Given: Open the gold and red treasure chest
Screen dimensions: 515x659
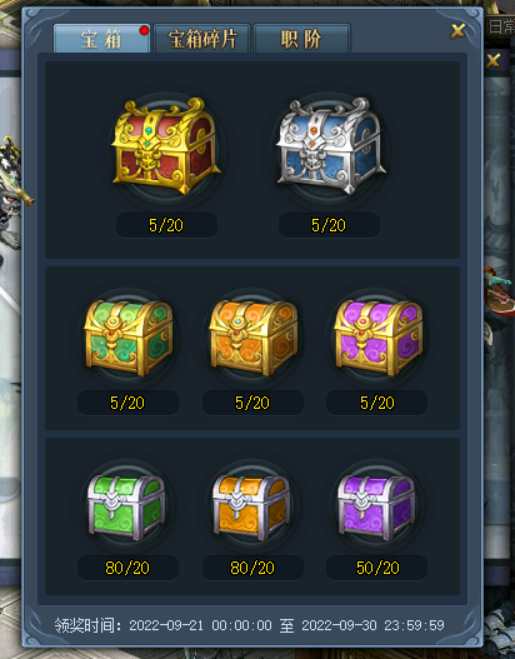Looking at the screenshot, I should [x=166, y=146].
